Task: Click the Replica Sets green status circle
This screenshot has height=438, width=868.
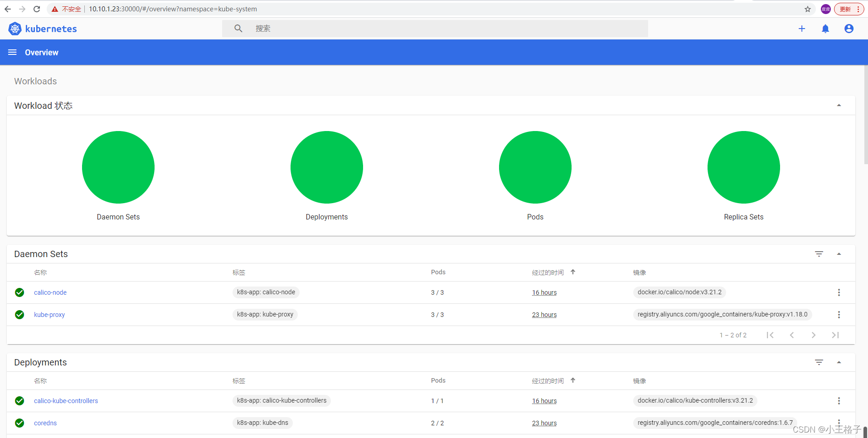Action: click(744, 167)
